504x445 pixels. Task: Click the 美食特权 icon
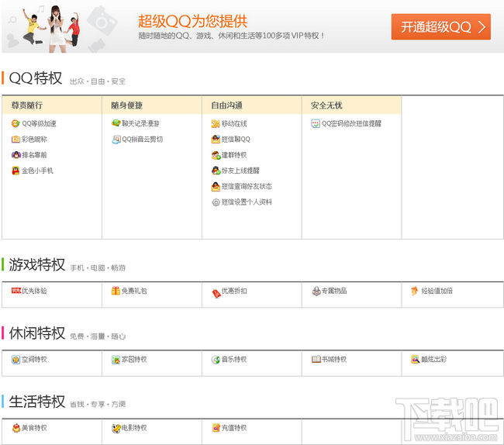[16, 428]
